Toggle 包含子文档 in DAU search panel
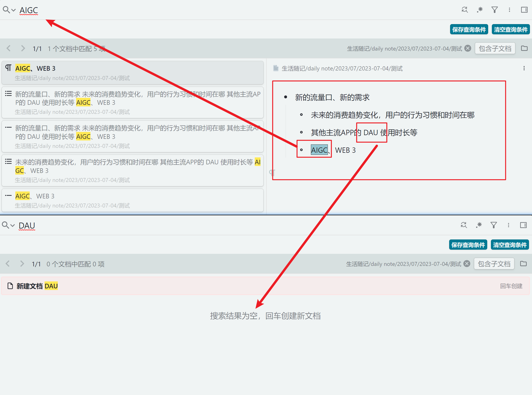The width and height of the screenshot is (532, 395). [494, 264]
